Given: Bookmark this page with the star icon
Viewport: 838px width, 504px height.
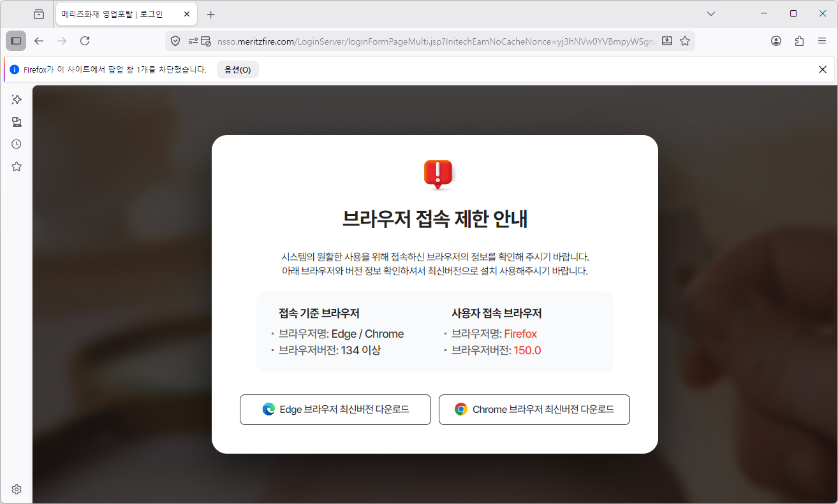Looking at the screenshot, I should tap(685, 41).
